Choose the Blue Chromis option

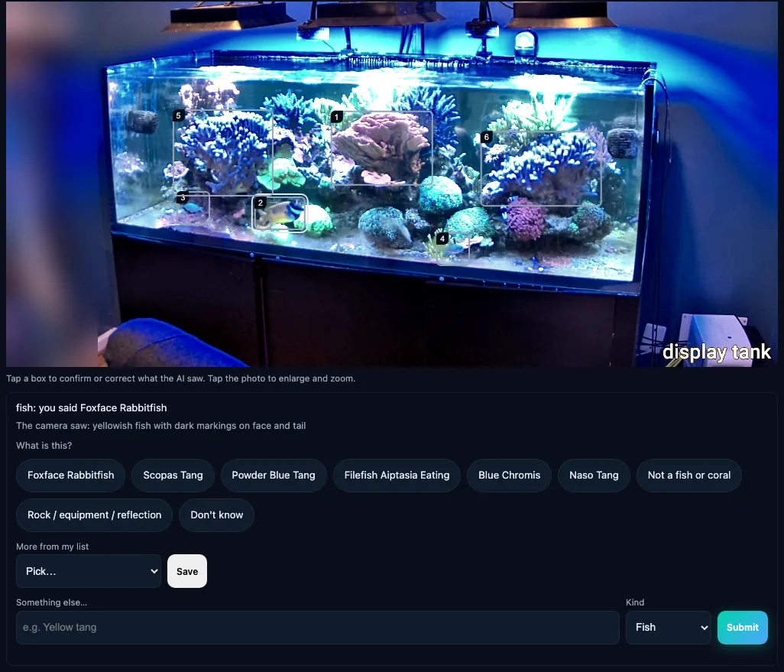[509, 476]
